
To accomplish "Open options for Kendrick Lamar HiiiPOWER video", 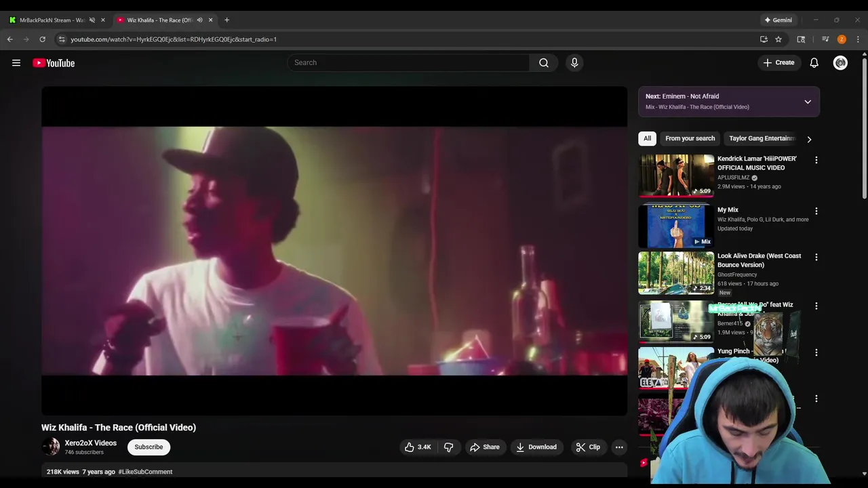I will (816, 160).
